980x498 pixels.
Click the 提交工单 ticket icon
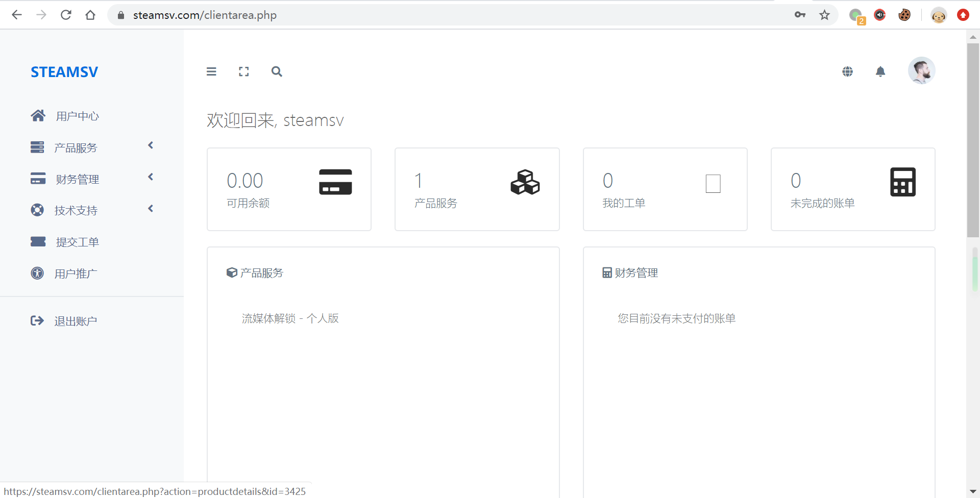click(x=38, y=242)
